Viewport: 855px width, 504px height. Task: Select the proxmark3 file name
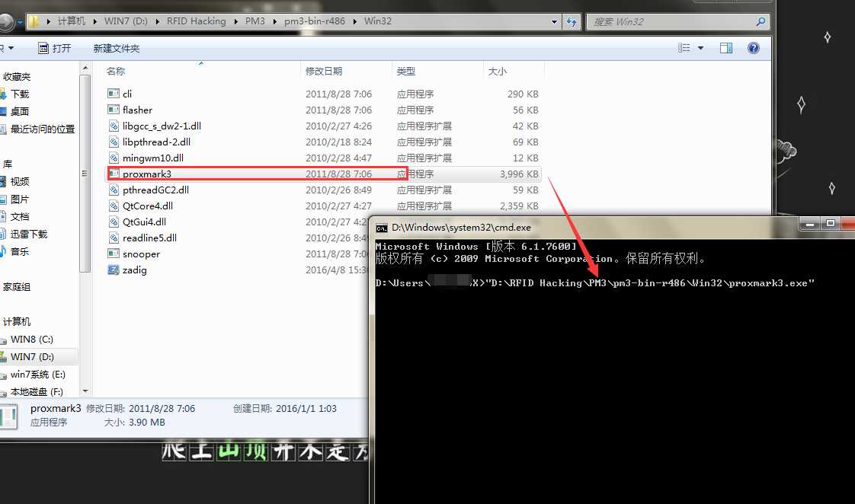pos(146,174)
